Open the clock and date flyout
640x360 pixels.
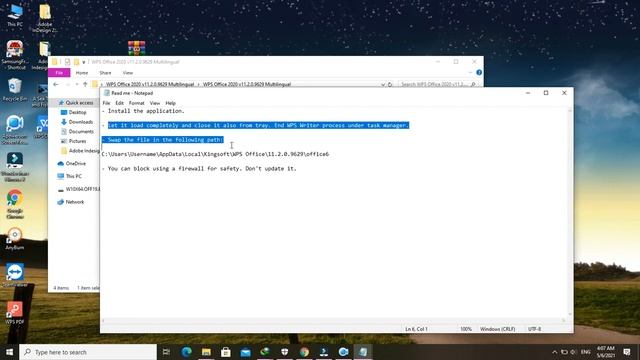606,352
